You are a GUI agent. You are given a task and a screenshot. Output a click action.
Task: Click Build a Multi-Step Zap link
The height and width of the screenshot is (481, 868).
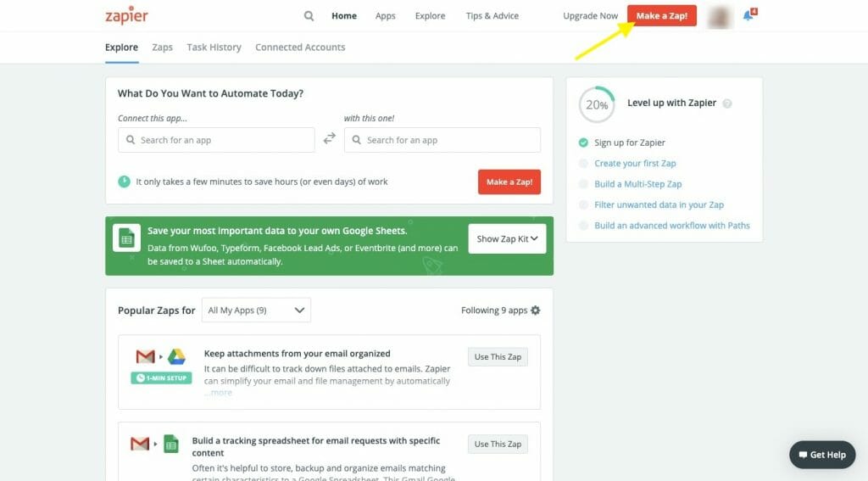637,184
